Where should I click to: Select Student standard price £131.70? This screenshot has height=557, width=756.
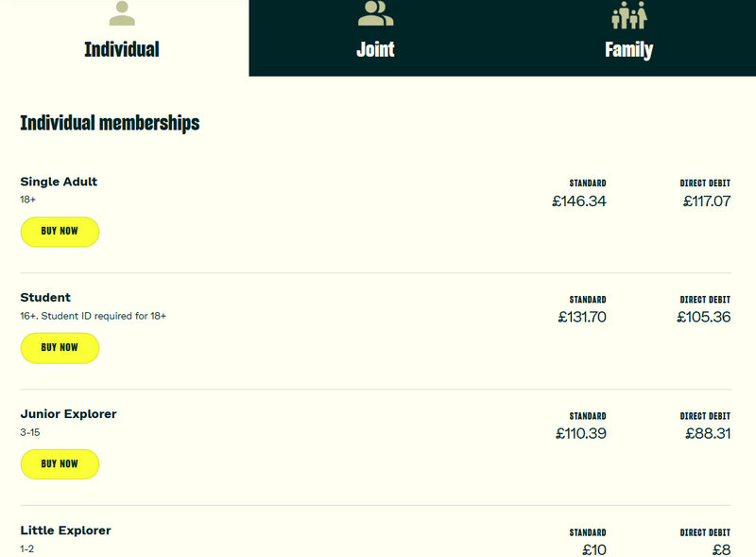[582, 318]
